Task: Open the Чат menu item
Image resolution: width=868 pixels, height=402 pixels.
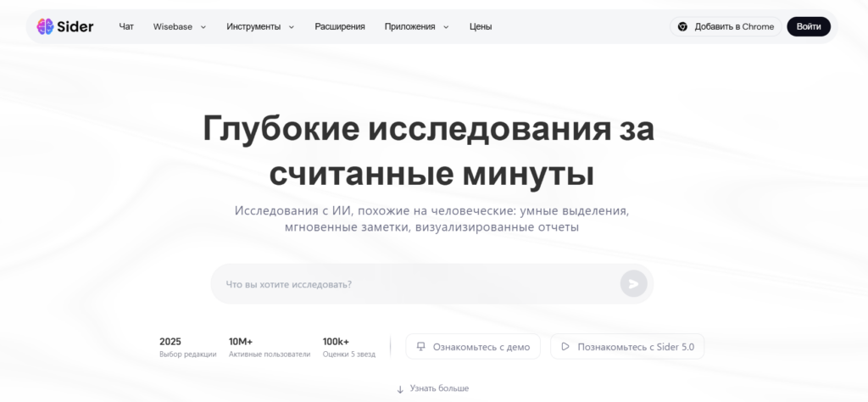Action: (x=126, y=26)
